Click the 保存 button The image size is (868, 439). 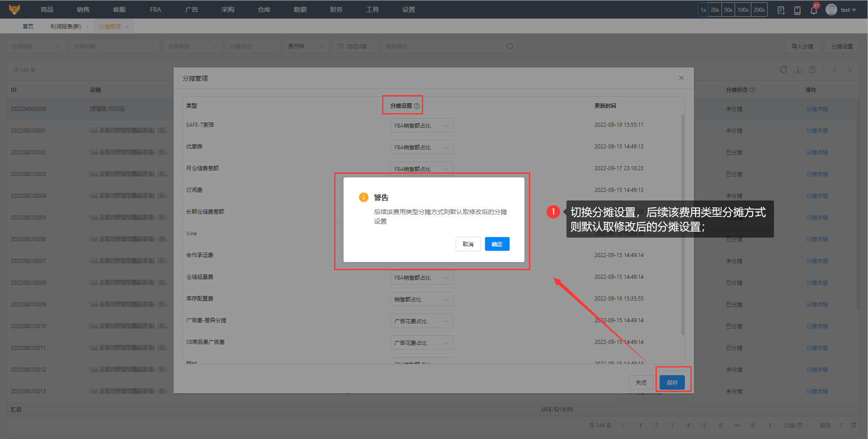672,382
